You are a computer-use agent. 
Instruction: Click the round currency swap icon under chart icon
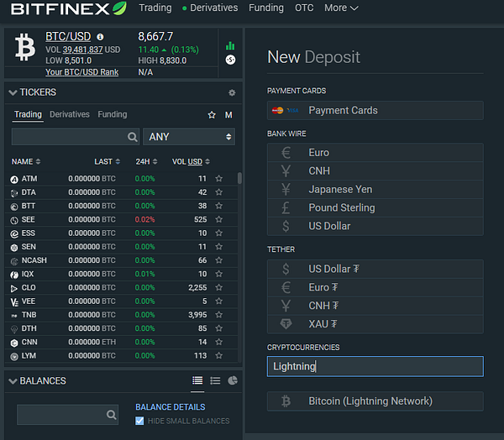click(x=230, y=60)
